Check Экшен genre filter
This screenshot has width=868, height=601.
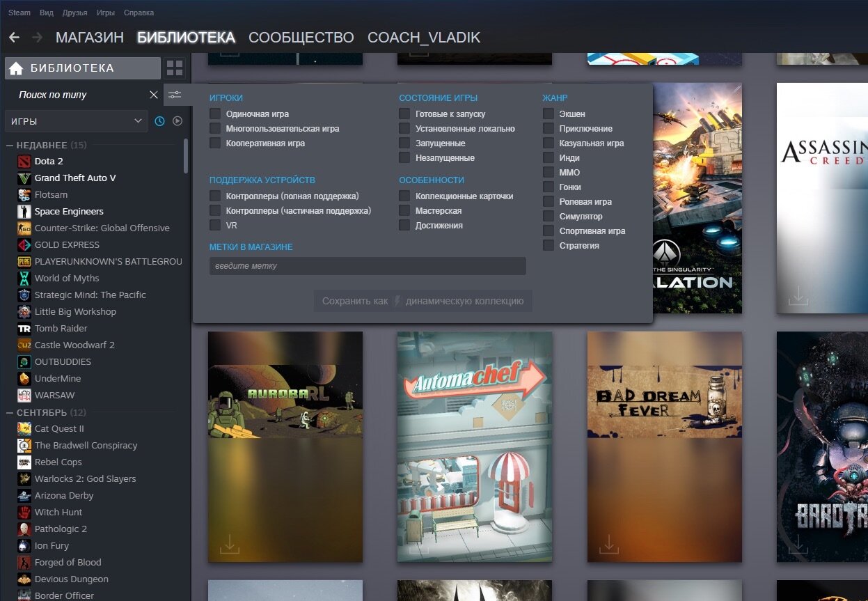coord(549,114)
